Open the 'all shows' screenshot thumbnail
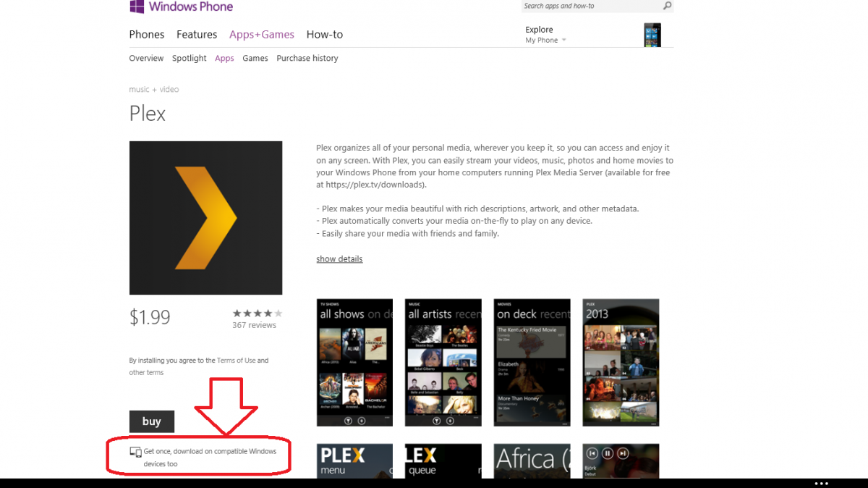868x488 pixels. point(355,363)
